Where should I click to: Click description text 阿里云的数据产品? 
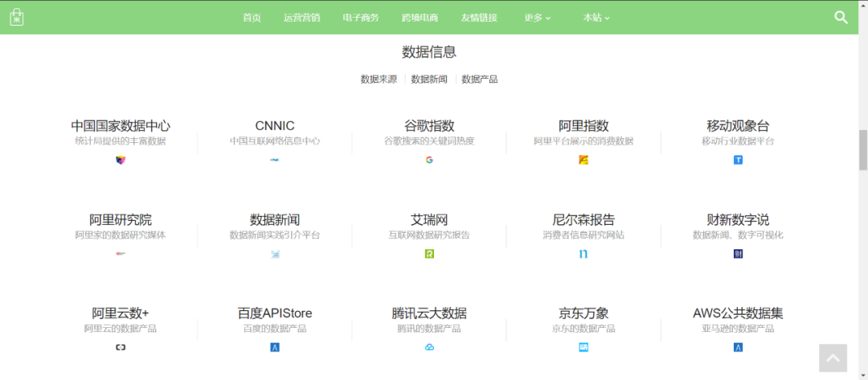[x=120, y=329]
